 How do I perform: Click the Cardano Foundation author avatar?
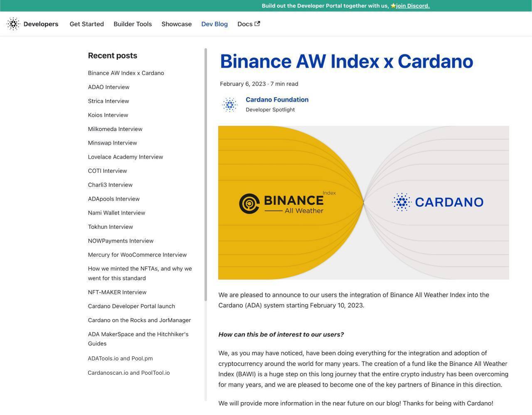229,105
